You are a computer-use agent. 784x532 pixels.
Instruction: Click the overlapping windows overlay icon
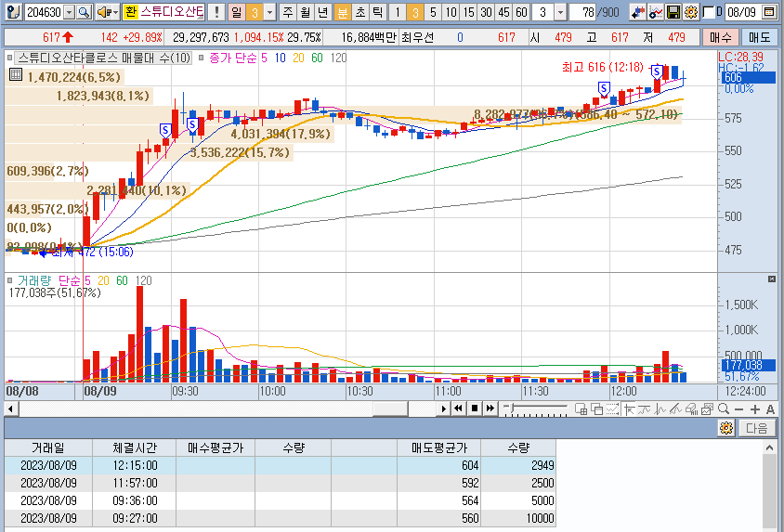coord(596,409)
